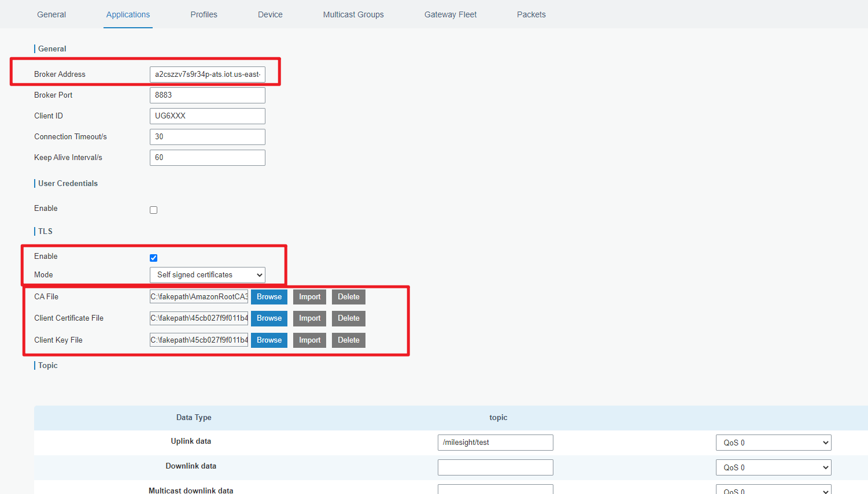Import the Client Certificate File
Screen dimensions: 868x494
click(309, 318)
